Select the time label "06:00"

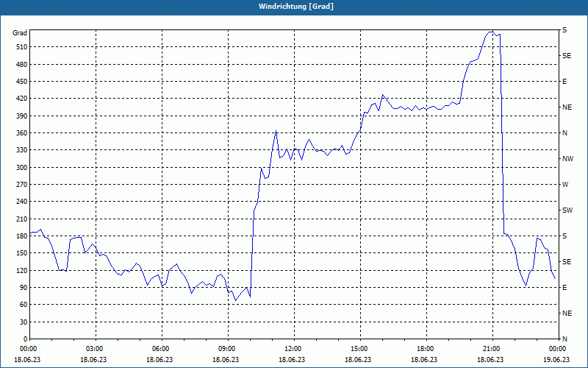(x=162, y=349)
